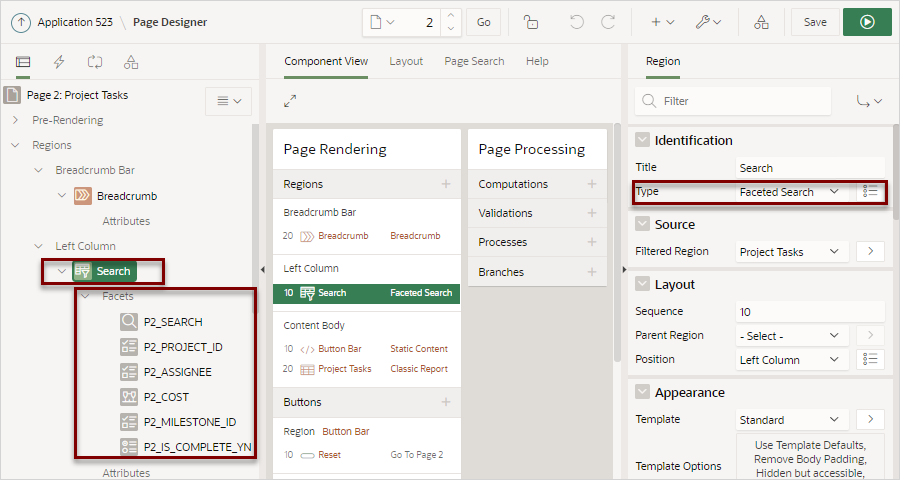Increment the page number stepper up arrow
Viewport: 900px width, 480px height.
[x=451, y=16]
